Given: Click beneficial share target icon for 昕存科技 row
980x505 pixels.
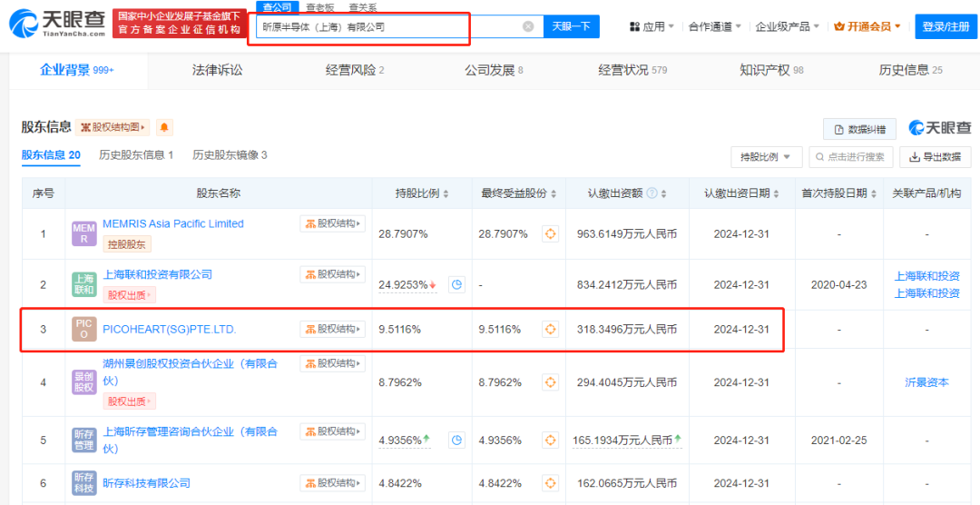Looking at the screenshot, I should click(x=550, y=482).
